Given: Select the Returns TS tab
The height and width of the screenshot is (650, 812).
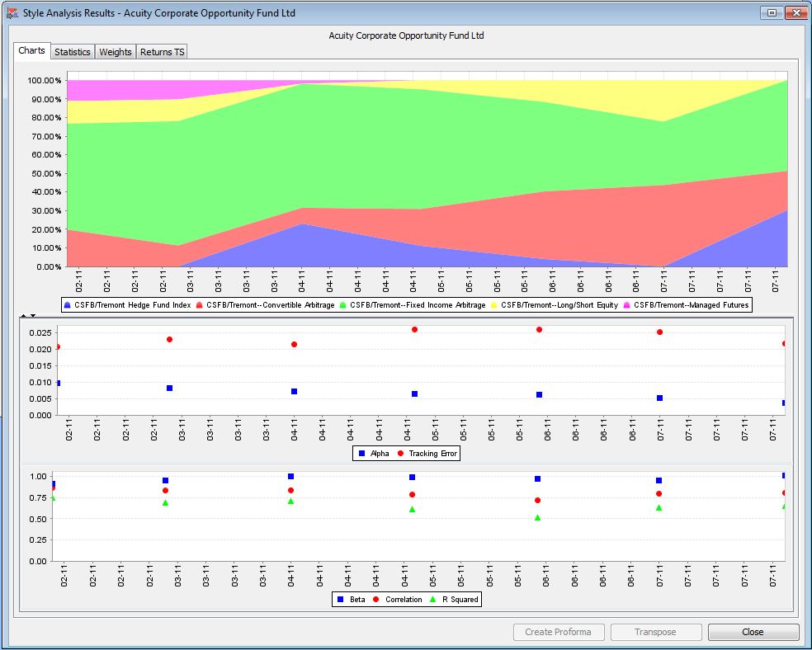Looking at the screenshot, I should coord(162,52).
